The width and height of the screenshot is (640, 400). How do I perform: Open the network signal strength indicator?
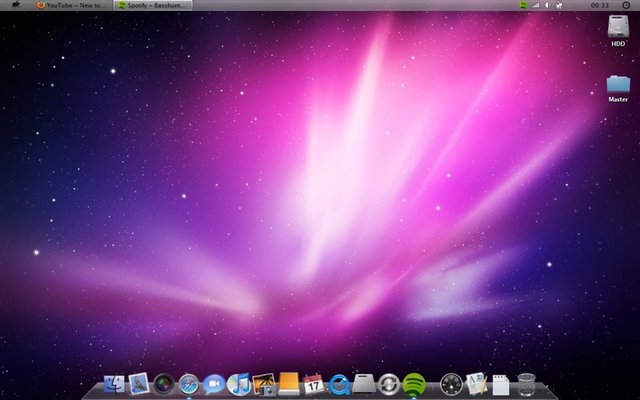536,5
